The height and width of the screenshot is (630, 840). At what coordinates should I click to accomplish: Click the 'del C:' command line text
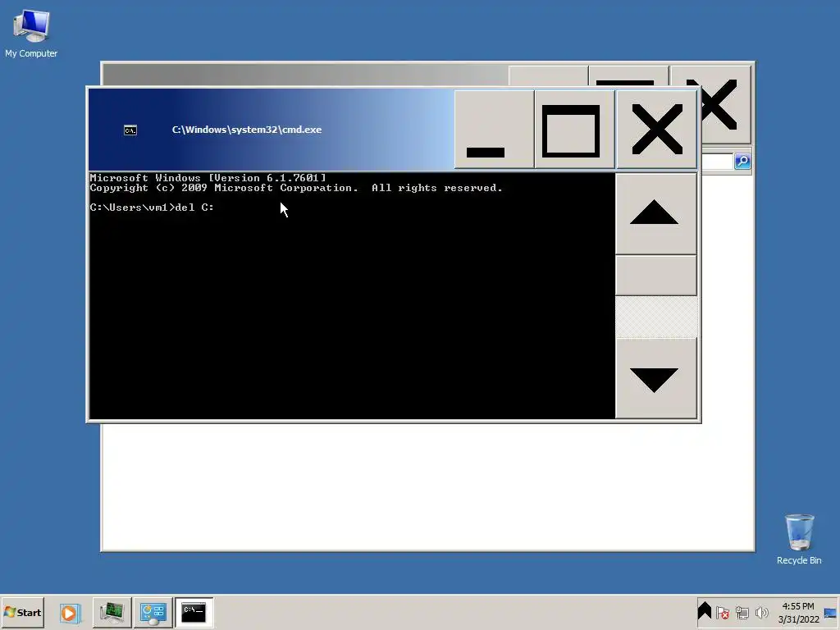[194, 208]
